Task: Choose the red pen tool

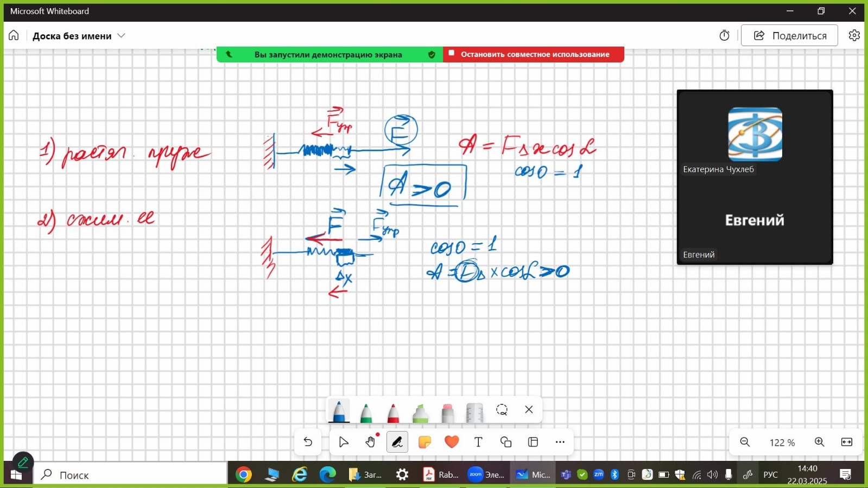Action: coord(393,413)
